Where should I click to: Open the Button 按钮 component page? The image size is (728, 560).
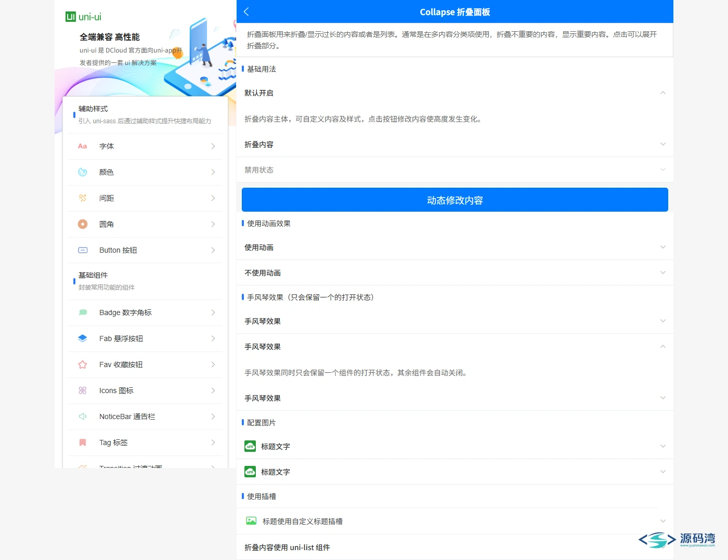tap(145, 250)
